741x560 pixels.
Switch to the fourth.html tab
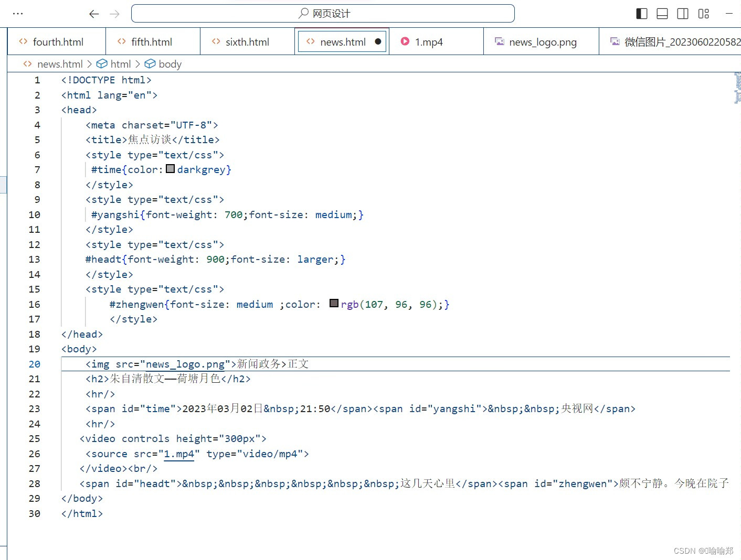coord(57,42)
